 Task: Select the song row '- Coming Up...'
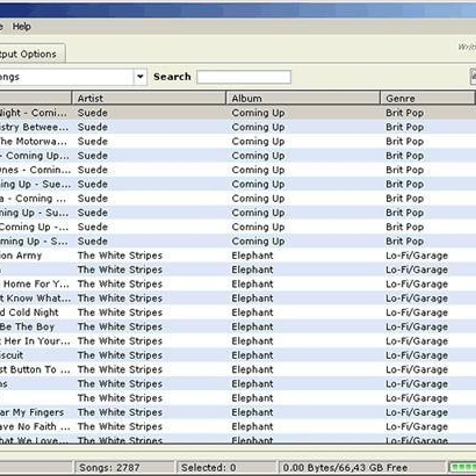click(238, 156)
